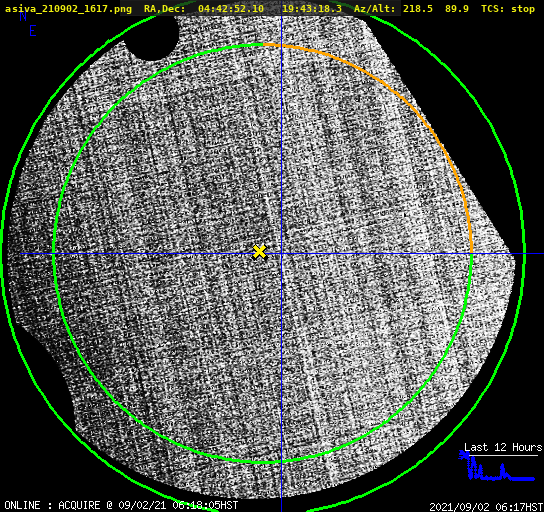
Task: Click where horizontal line meets inner green circle right
Action: (x=471, y=254)
